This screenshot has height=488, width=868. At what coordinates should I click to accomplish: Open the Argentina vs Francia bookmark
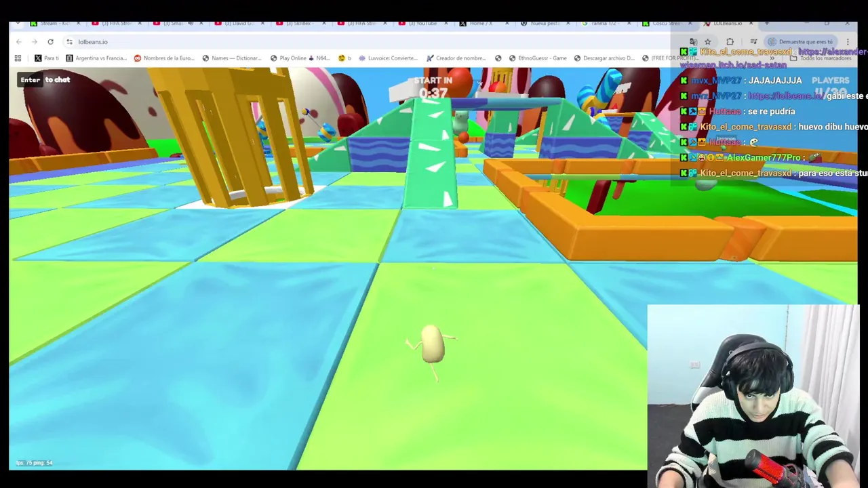96,58
